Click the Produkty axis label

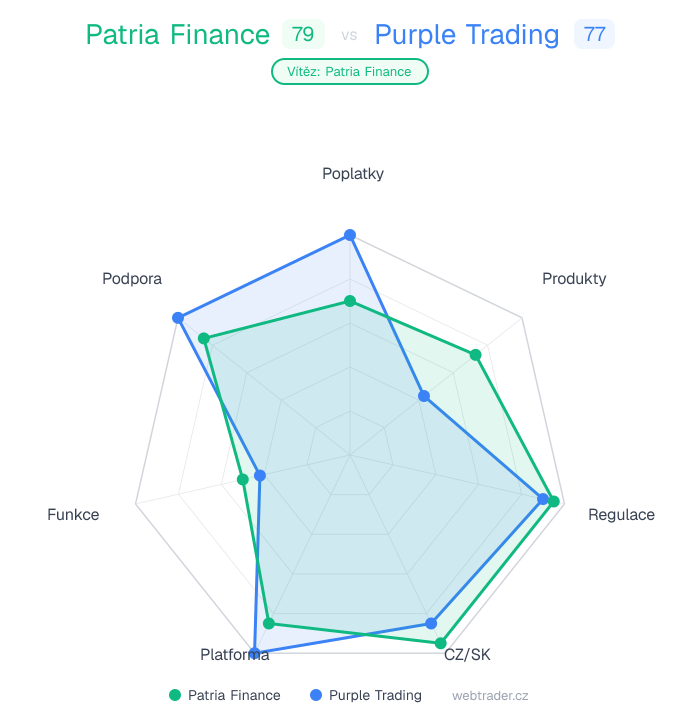pos(574,278)
